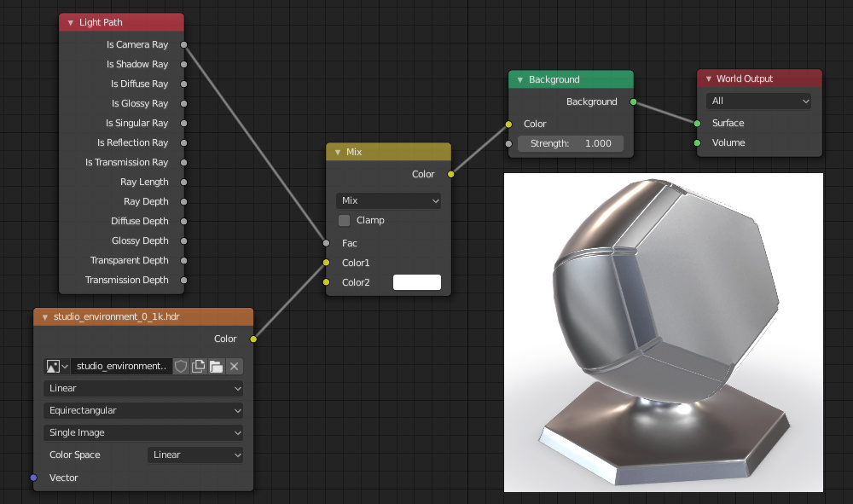
Task: Collapse the World Output node
Action: (709, 78)
